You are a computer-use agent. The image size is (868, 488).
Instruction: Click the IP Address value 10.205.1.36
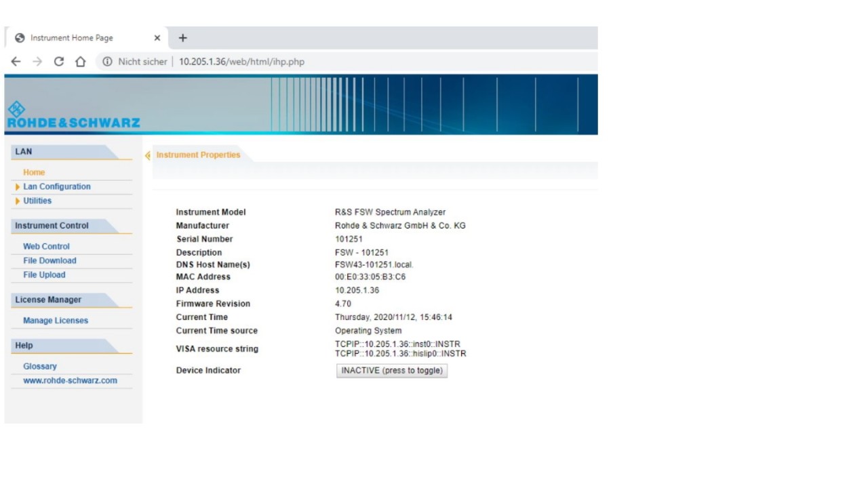357,290
